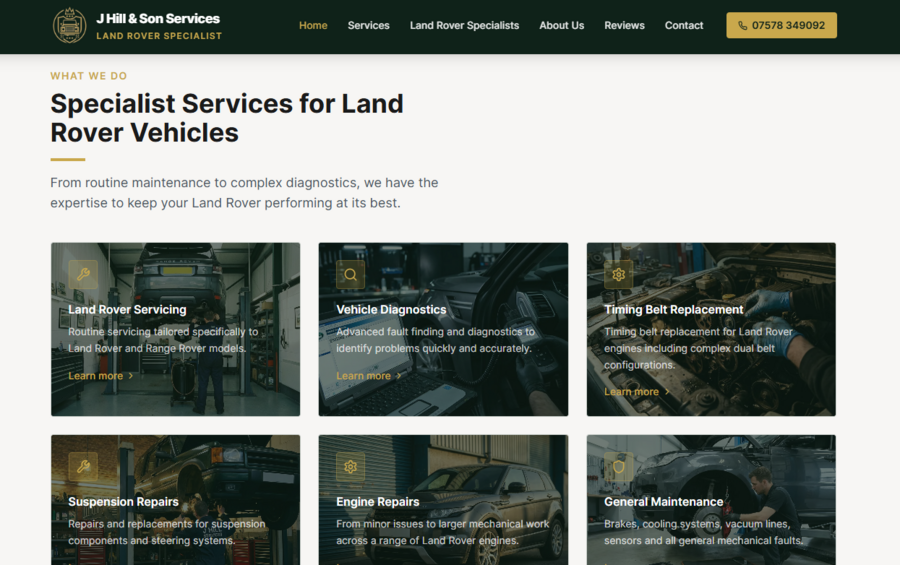900x565 pixels.
Task: Click the magnifier icon on Vehicle Diagnostics card
Action: (x=351, y=274)
